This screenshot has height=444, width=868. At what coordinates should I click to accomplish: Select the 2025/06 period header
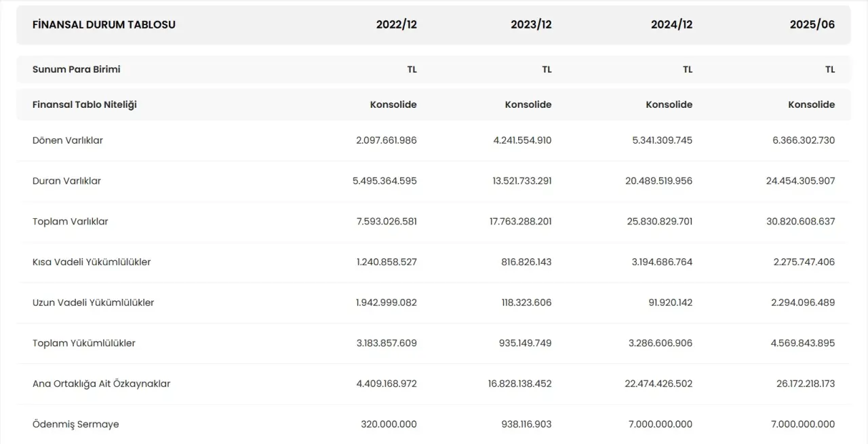click(812, 24)
